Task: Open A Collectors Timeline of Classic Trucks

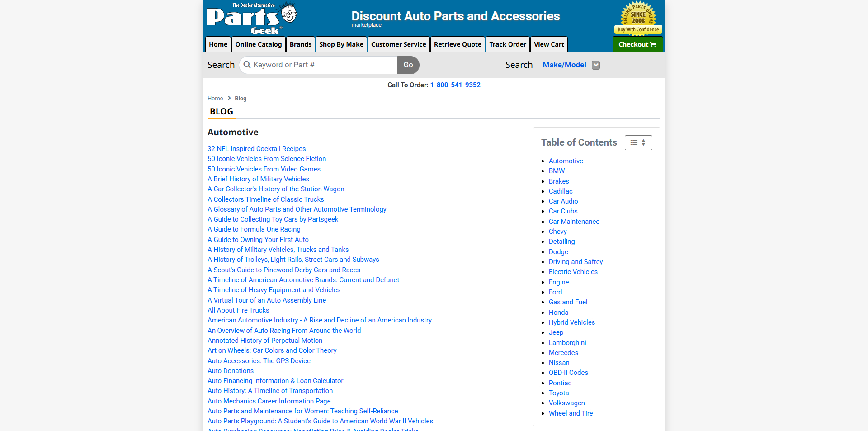Action: click(266, 199)
